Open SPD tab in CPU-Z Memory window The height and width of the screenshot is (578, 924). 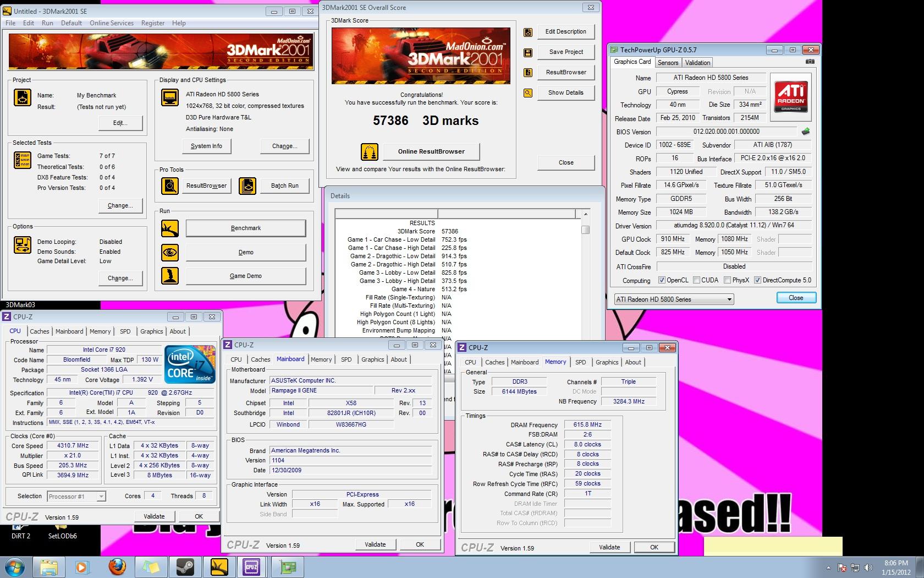coord(580,362)
